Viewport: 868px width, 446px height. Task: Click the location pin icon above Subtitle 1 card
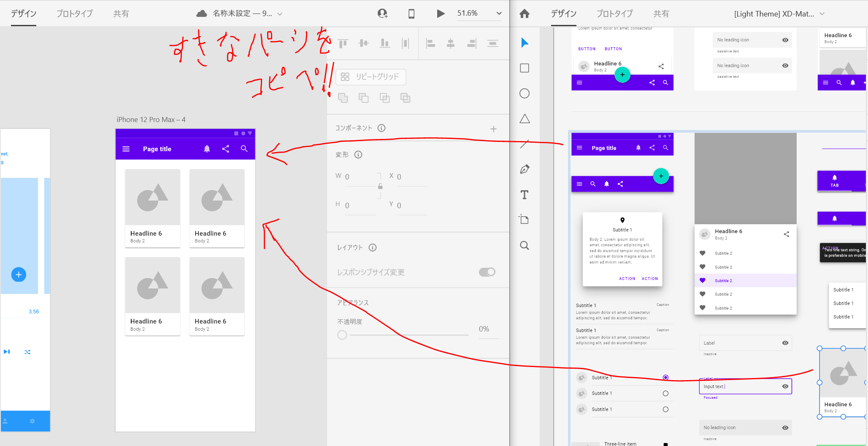[x=622, y=220]
